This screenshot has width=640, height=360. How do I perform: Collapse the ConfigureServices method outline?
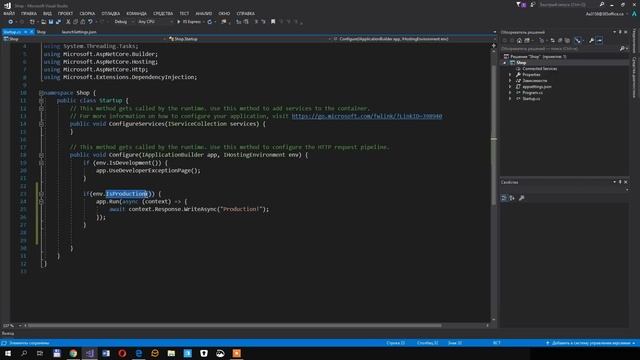41,124
